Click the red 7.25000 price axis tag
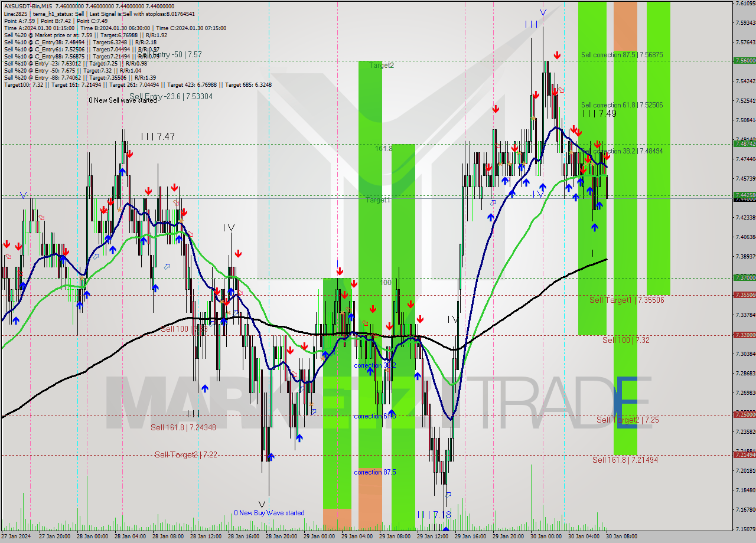756x543 pixels. [x=744, y=415]
